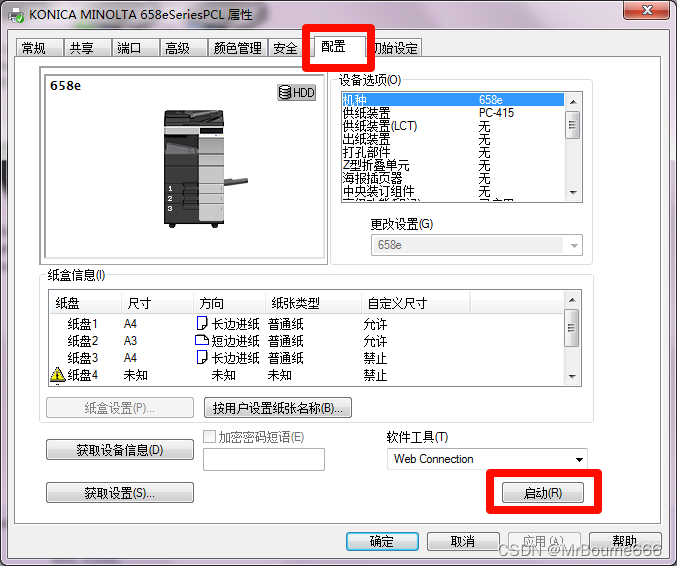Click scroll-down arrow of 设备选项 list
This screenshot has height=566, width=677.
point(573,193)
